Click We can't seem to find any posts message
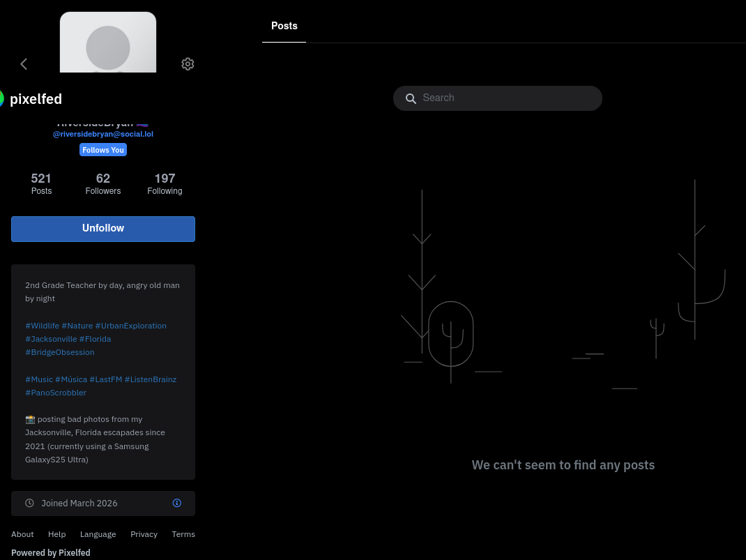This screenshot has height=560, width=746. [x=563, y=465]
